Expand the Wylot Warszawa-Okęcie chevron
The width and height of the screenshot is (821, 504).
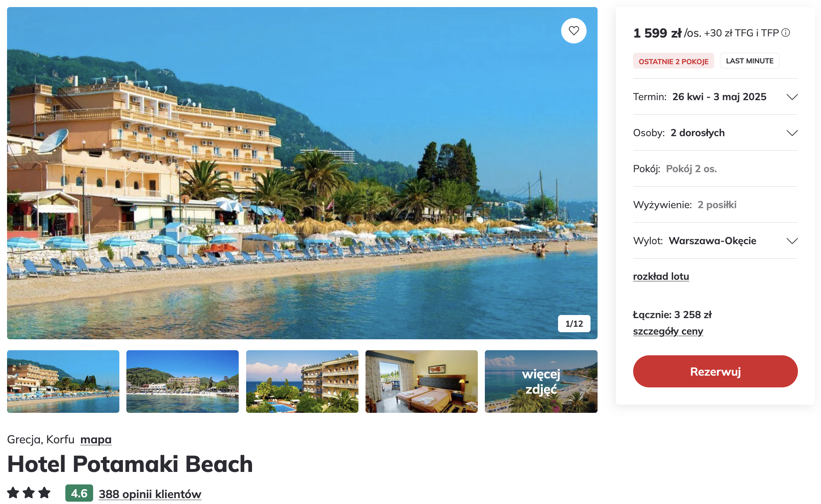[x=792, y=241]
